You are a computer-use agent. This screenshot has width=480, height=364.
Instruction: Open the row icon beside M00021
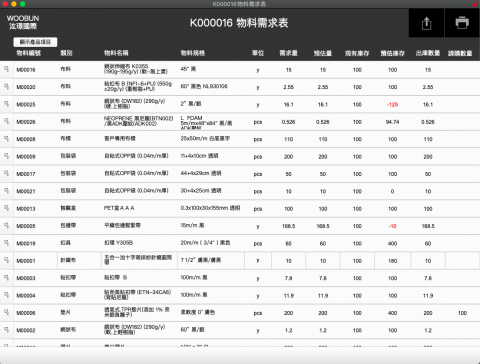pyautogui.click(x=6, y=191)
